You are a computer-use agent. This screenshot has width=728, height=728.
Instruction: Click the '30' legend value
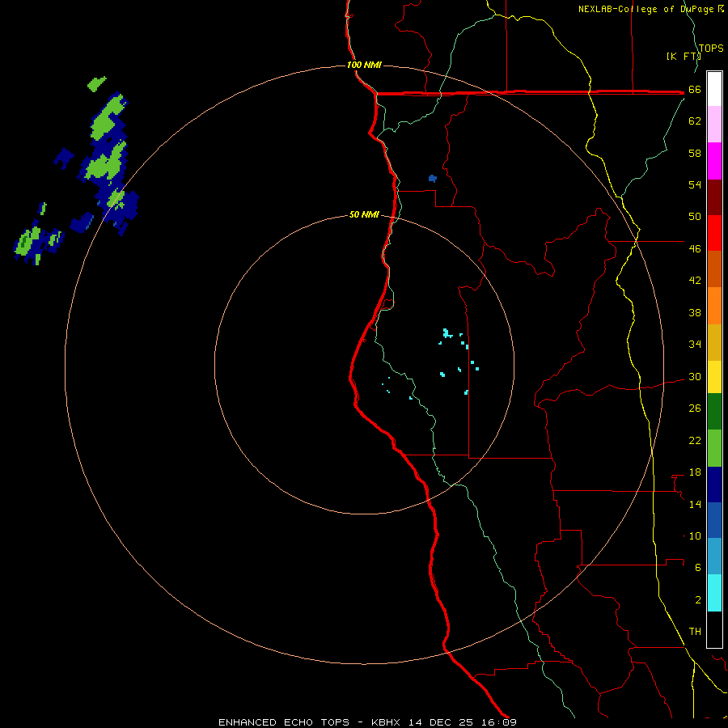click(695, 376)
